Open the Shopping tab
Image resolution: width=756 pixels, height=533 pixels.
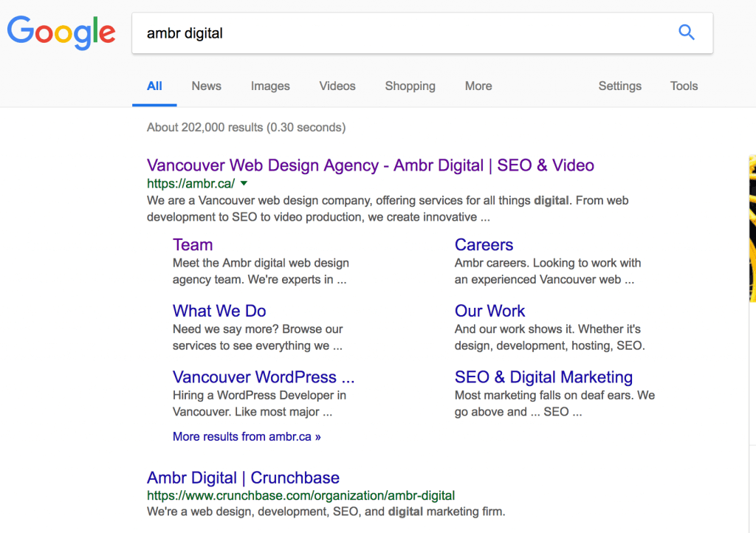tap(410, 86)
